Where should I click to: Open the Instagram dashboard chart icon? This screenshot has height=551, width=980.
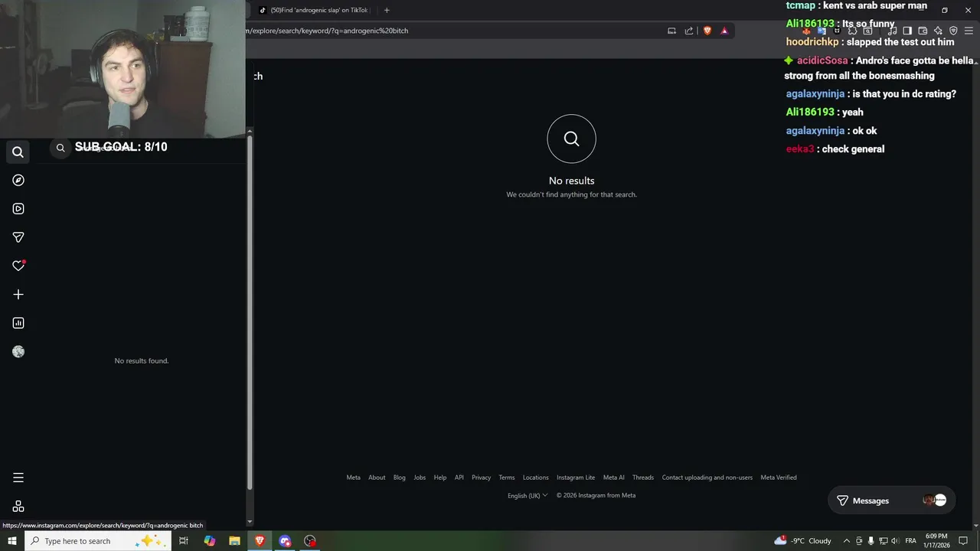(x=18, y=323)
